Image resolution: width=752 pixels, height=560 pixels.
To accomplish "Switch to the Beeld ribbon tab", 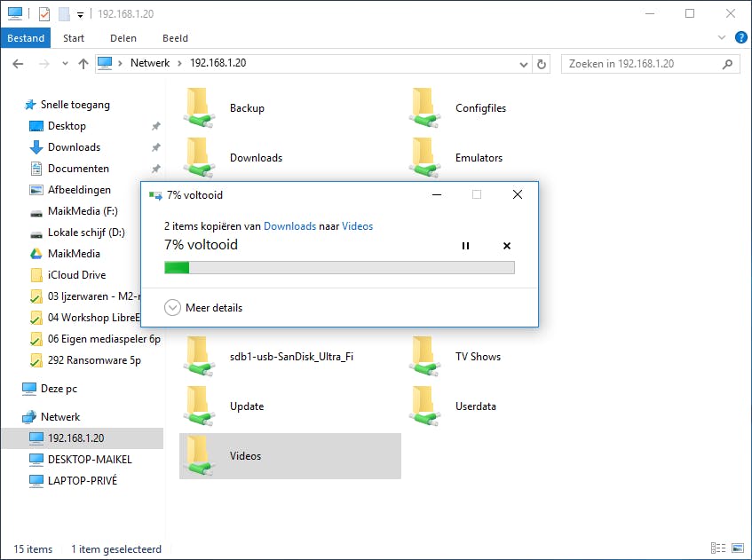I will pos(175,38).
